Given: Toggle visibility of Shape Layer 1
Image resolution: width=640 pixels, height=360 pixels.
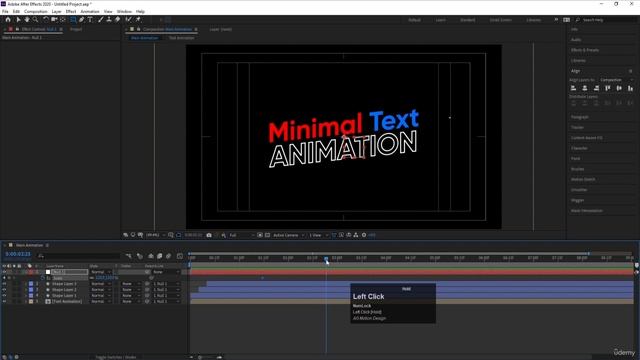Looking at the screenshot, I should pyautogui.click(x=4, y=296).
